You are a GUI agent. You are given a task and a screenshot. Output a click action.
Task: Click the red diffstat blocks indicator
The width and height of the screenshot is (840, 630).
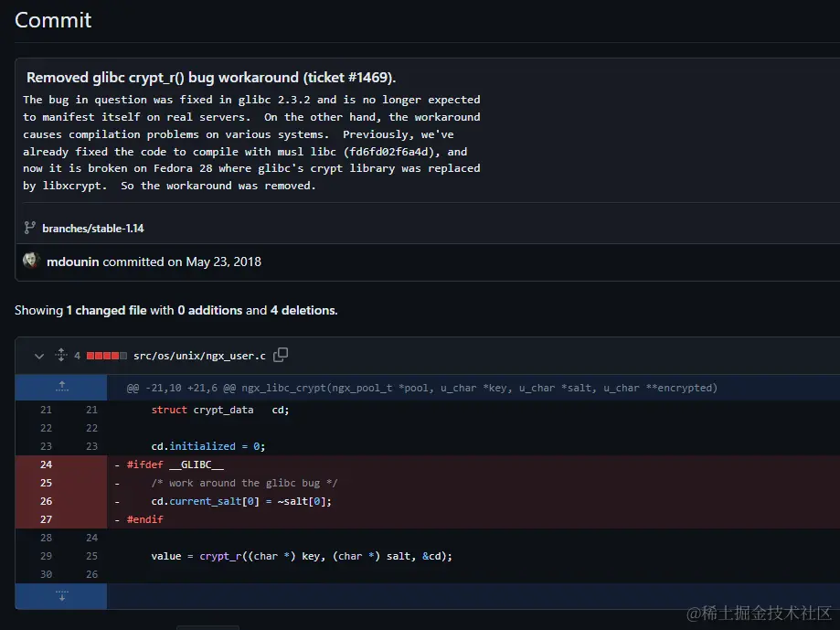click(x=106, y=356)
